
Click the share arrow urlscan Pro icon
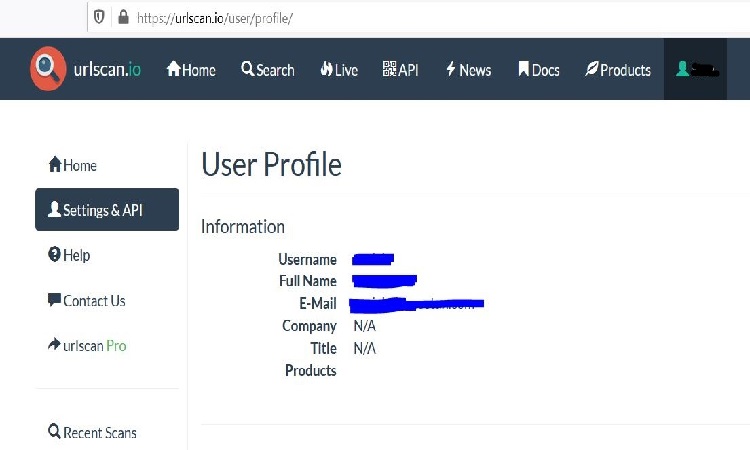click(x=54, y=344)
